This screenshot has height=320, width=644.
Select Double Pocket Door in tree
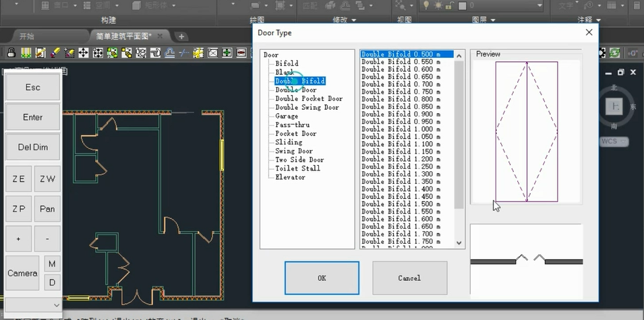click(309, 98)
